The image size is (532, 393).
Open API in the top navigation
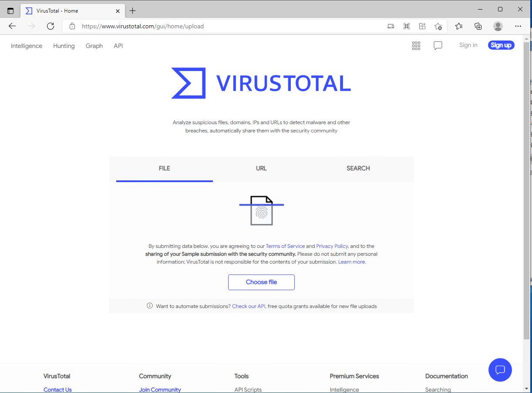(118, 46)
